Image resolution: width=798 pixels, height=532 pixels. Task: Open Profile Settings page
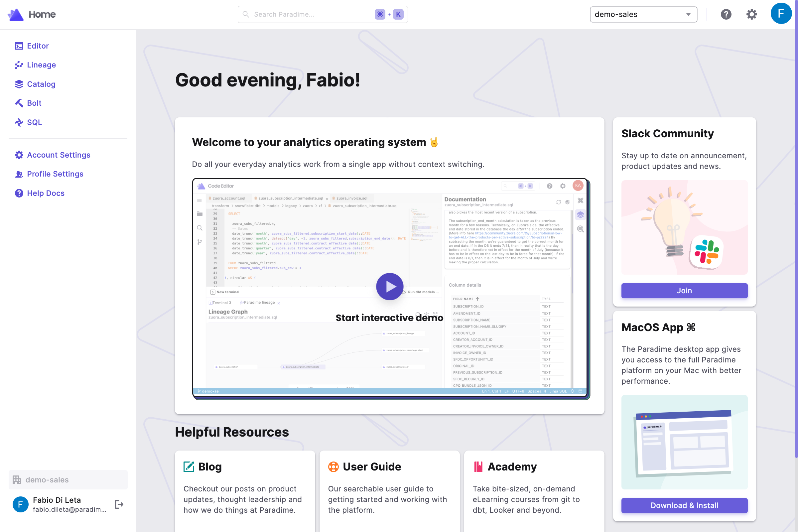(55, 173)
